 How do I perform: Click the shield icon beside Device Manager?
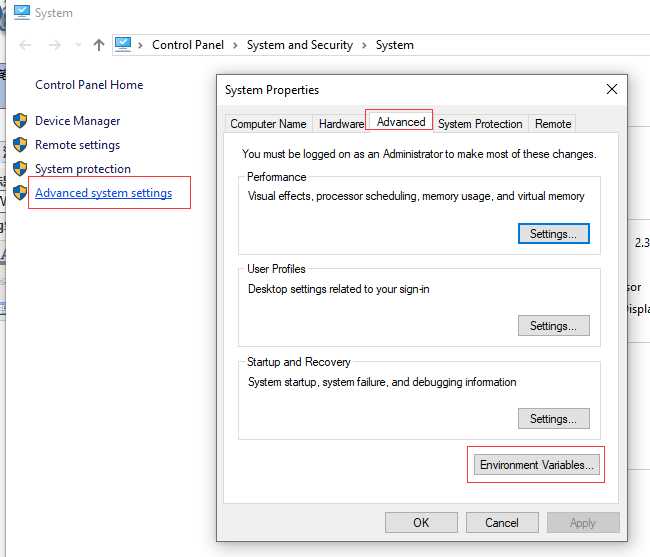(x=20, y=121)
